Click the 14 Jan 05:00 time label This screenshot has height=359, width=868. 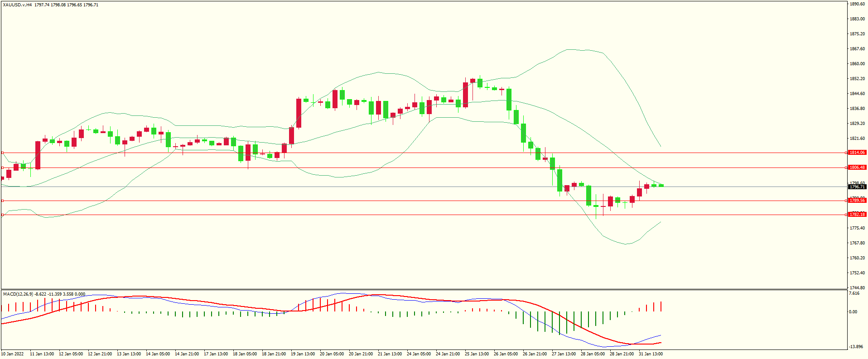coord(158,354)
